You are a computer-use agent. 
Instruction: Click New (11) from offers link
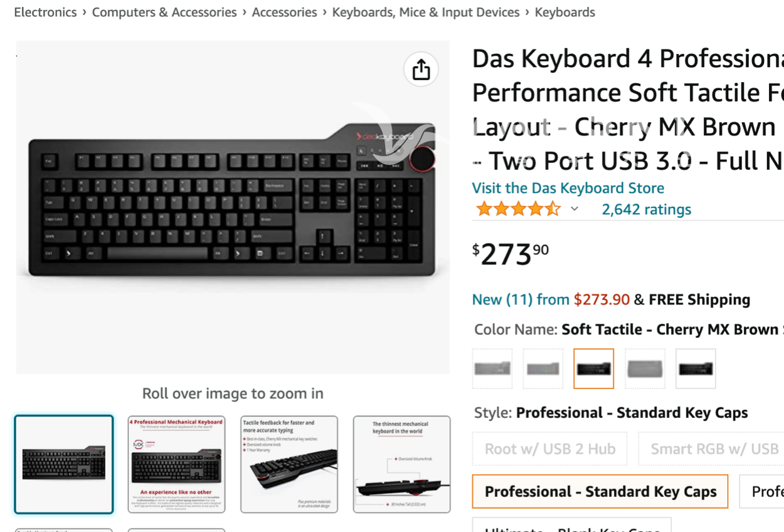tap(521, 300)
